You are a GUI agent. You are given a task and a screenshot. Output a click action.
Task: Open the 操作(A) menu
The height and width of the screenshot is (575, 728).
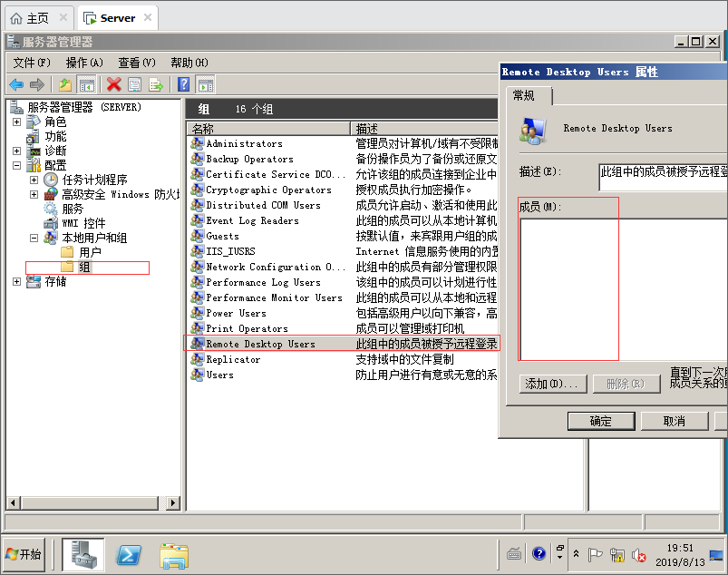(84, 63)
